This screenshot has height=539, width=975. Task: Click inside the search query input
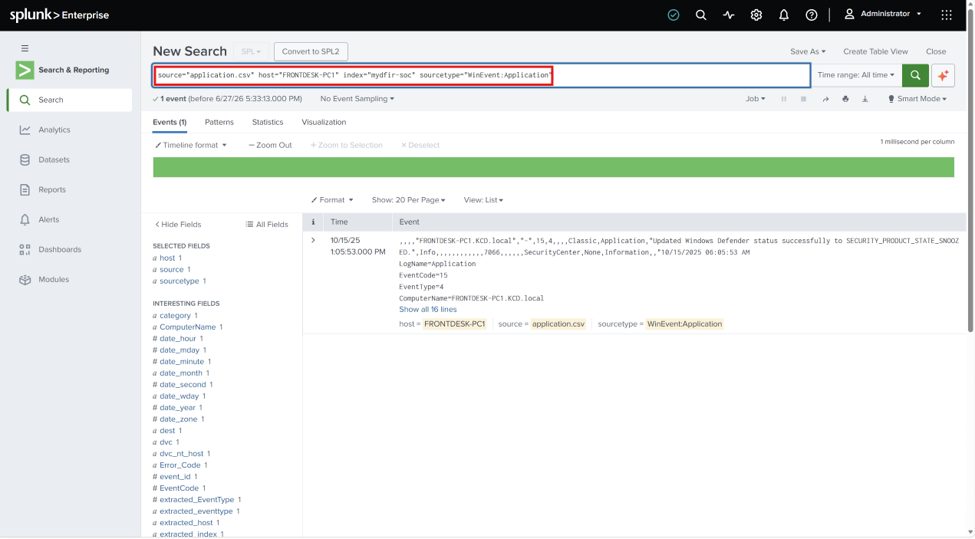point(481,75)
